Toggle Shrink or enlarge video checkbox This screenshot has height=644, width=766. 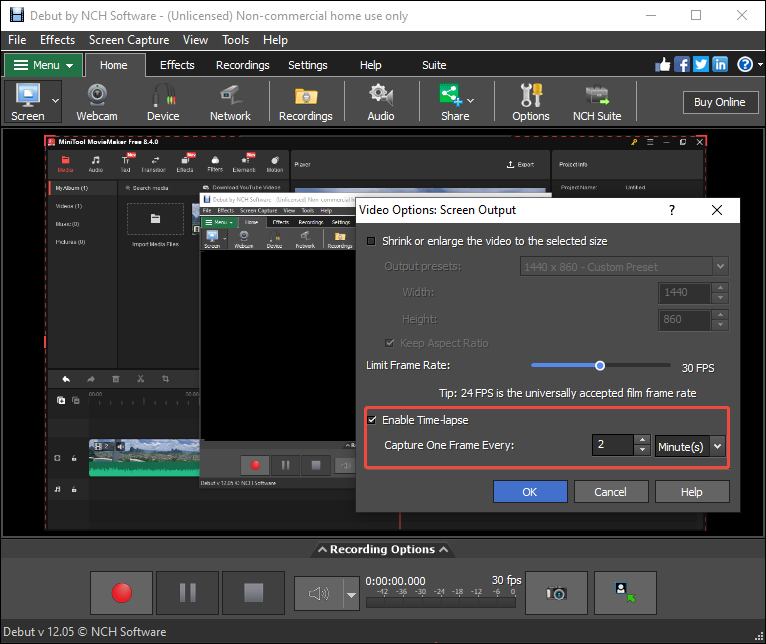(x=371, y=241)
